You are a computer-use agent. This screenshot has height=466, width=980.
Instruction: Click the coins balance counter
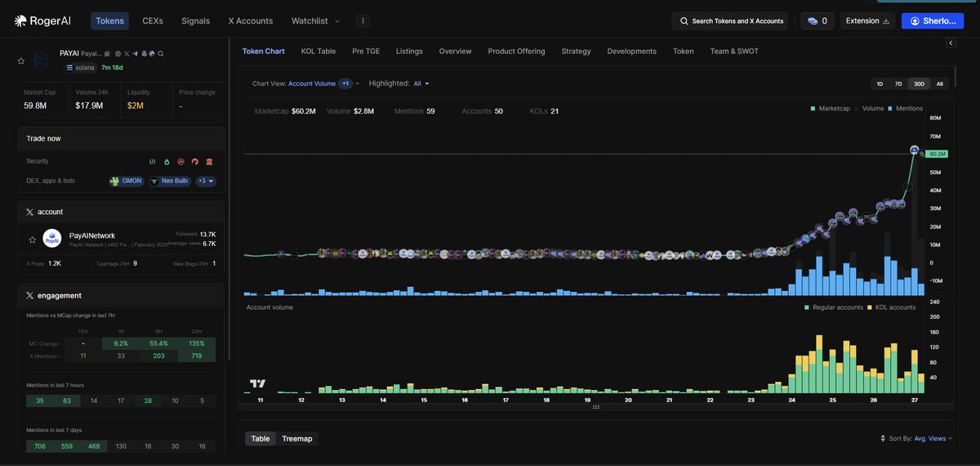[x=817, y=20]
